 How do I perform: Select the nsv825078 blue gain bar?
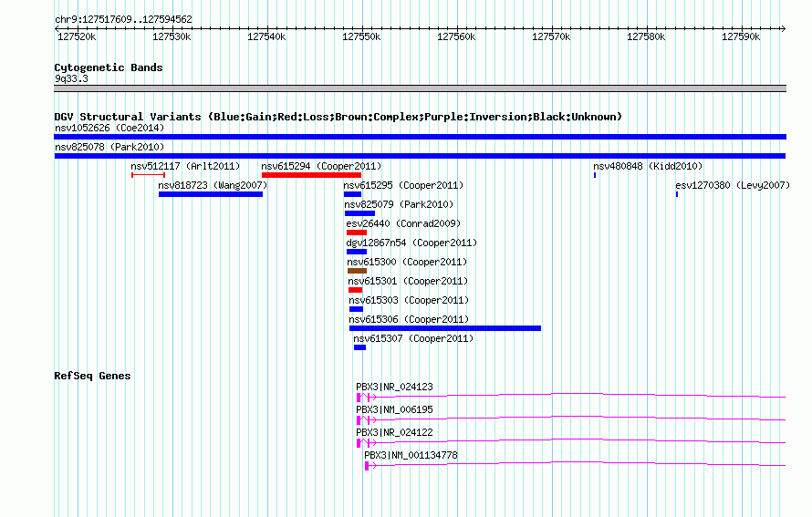tap(420, 156)
